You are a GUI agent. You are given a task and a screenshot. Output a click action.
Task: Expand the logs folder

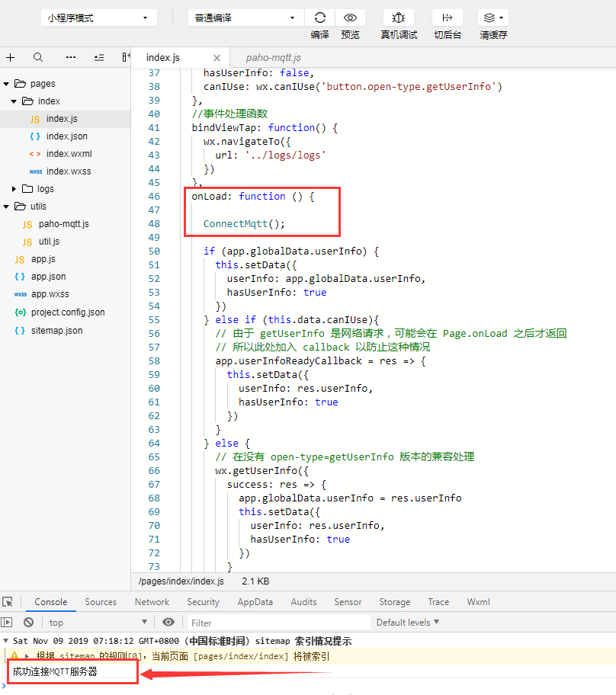[x=14, y=189]
